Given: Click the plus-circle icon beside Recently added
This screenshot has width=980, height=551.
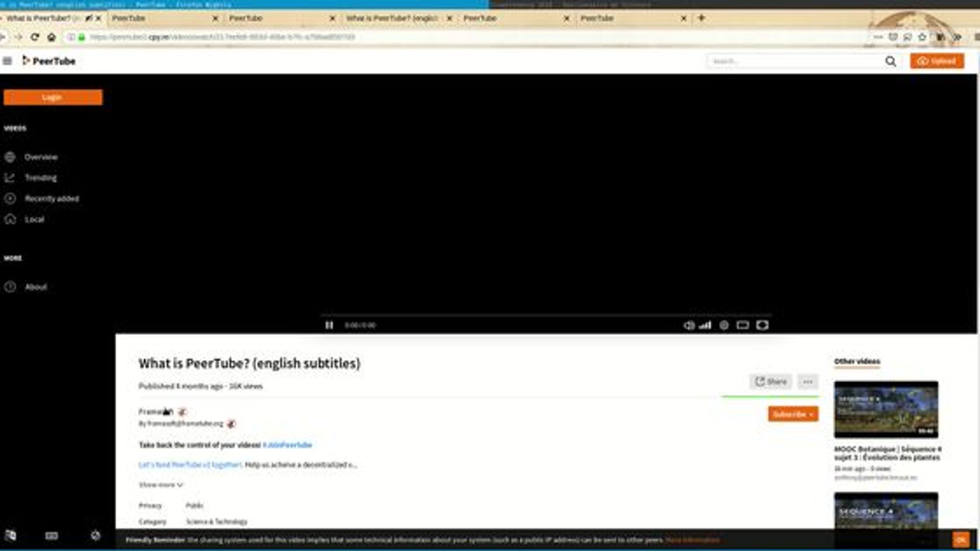Looking at the screenshot, I should click(10, 198).
